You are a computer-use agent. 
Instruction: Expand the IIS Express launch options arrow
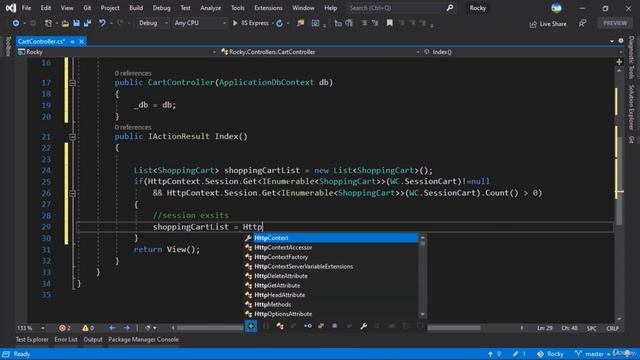[x=272, y=23]
